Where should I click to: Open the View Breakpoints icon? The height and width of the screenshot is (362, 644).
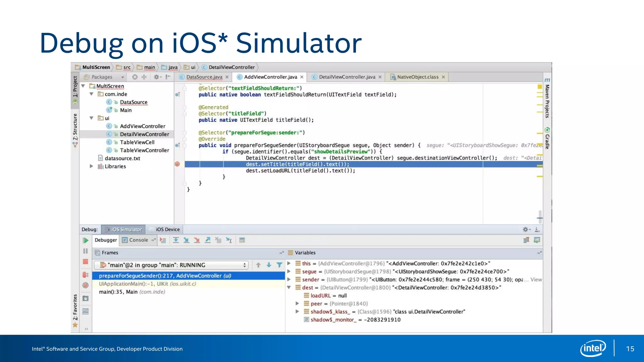coord(86,275)
